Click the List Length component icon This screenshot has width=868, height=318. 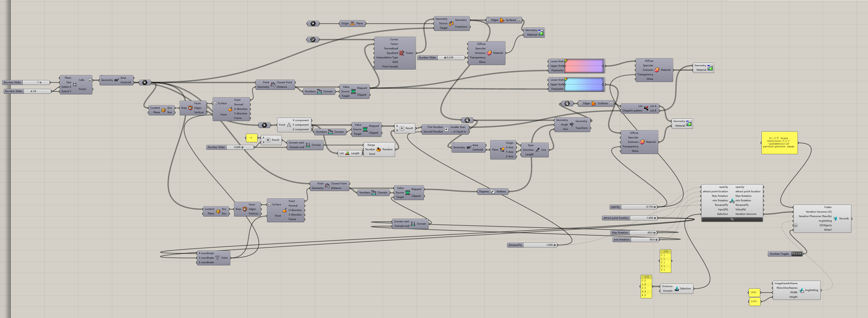347,153
